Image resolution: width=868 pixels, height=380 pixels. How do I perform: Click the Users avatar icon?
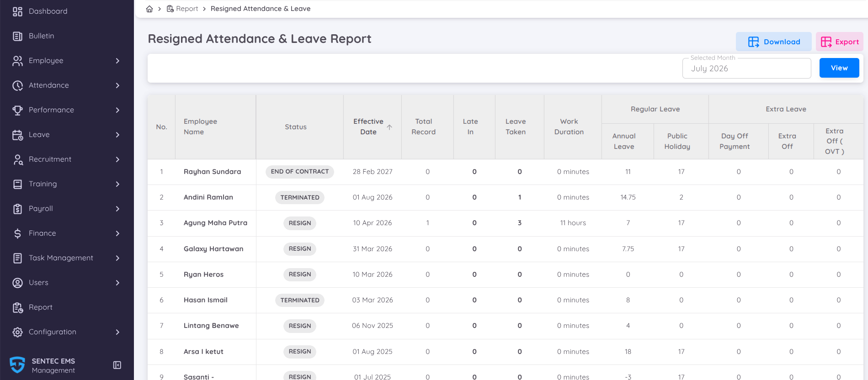pos(17,283)
